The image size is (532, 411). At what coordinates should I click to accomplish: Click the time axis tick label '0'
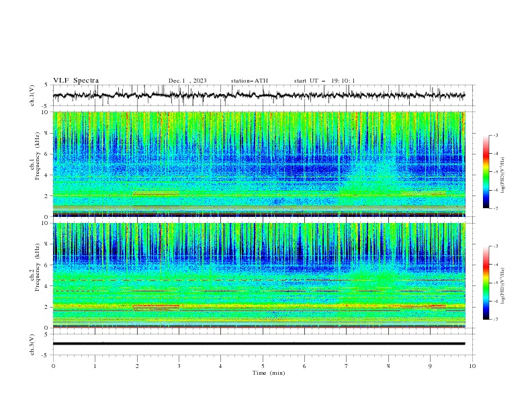tap(53, 366)
